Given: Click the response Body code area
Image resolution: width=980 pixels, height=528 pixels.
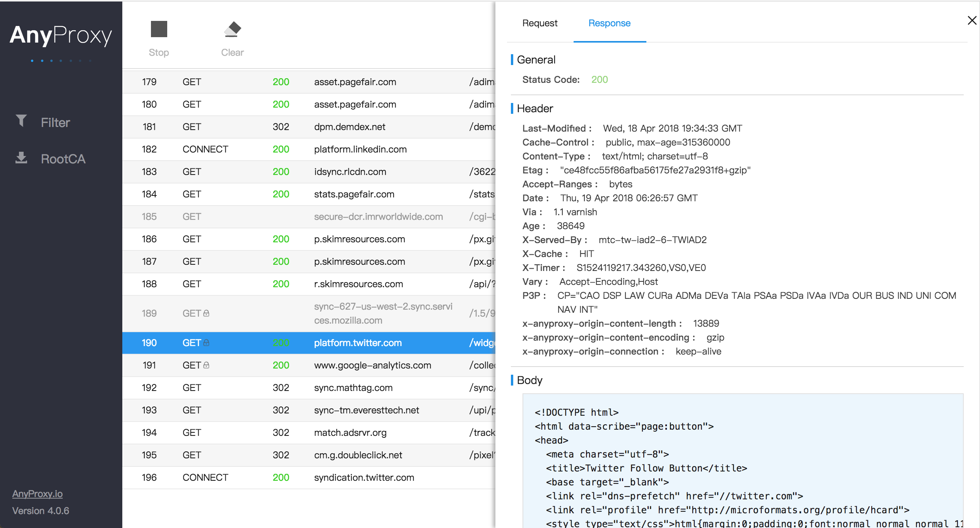Looking at the screenshot, I should coord(742,461).
